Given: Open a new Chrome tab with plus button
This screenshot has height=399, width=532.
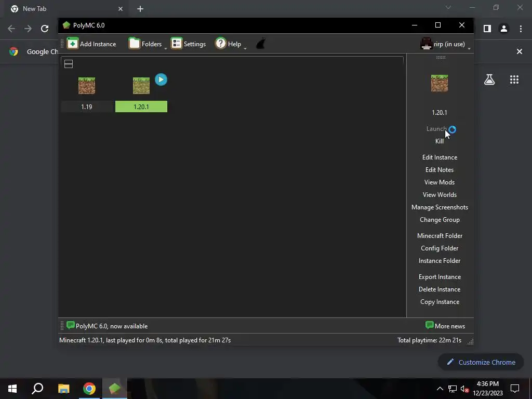Looking at the screenshot, I should tap(140, 9).
